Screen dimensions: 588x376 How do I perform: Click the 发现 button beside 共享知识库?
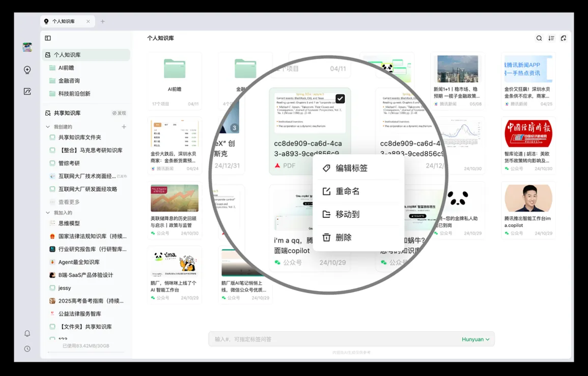(x=119, y=113)
